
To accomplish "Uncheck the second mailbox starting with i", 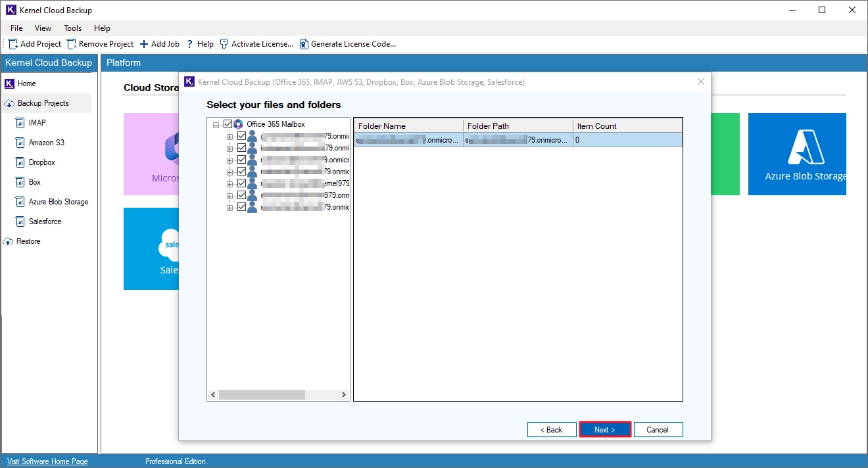I will click(241, 148).
